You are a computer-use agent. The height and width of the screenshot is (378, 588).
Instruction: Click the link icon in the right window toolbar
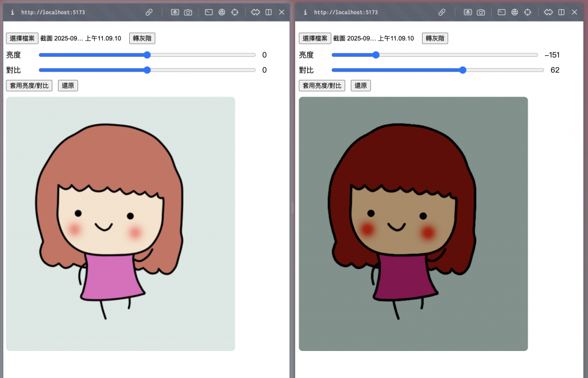coord(442,13)
